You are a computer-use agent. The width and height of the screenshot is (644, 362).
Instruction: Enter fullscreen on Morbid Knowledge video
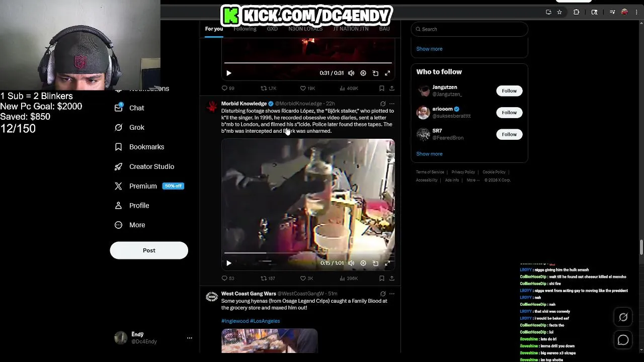click(387, 263)
